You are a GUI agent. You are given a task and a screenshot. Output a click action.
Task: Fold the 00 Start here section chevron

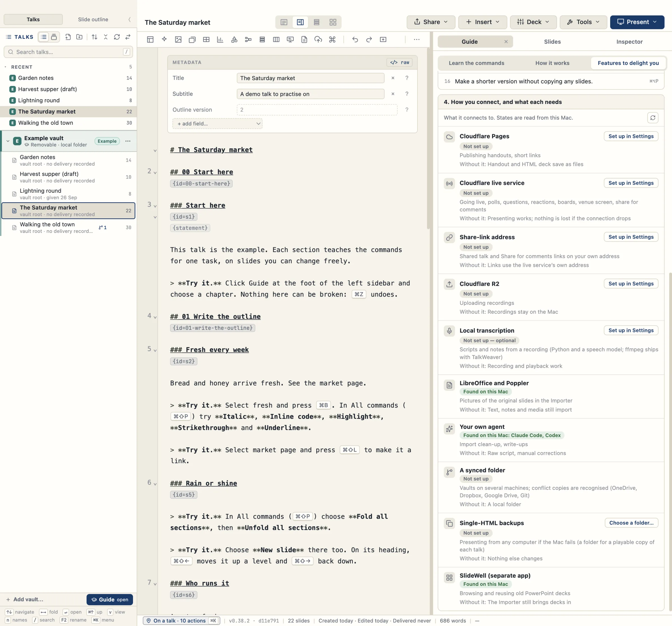pyautogui.click(x=155, y=173)
